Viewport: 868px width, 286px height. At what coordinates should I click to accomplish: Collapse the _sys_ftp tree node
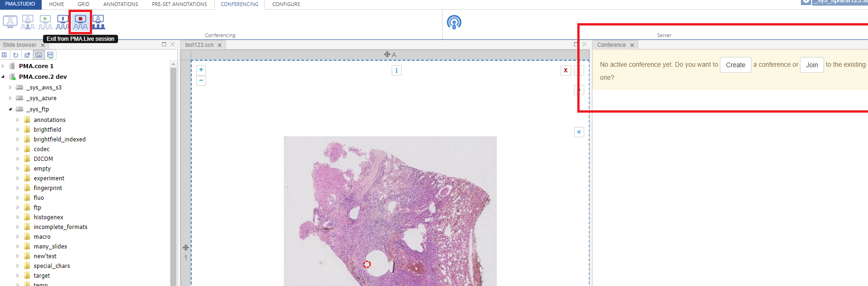10,109
